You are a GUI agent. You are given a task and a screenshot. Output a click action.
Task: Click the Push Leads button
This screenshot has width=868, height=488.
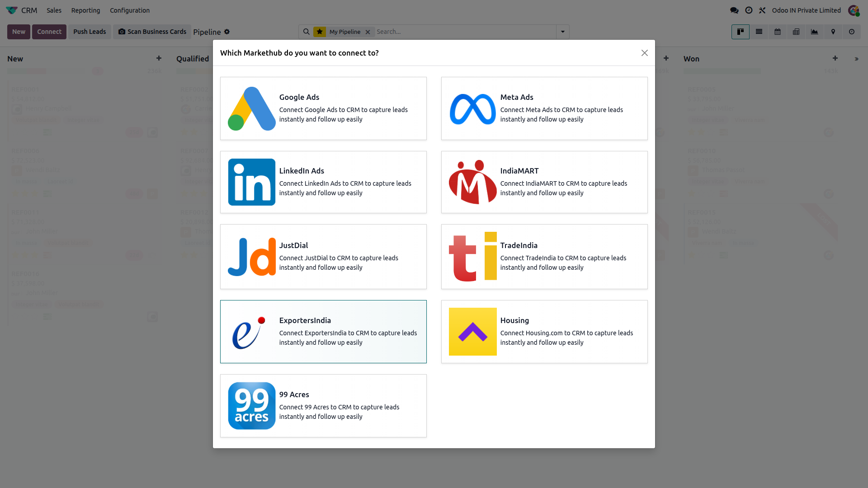90,32
